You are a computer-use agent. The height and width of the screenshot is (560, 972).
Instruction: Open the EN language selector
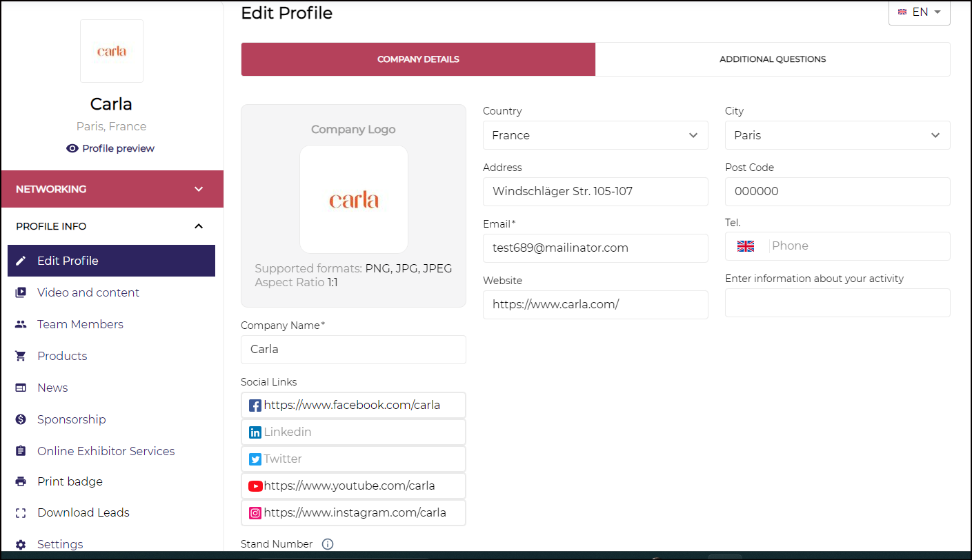click(919, 12)
